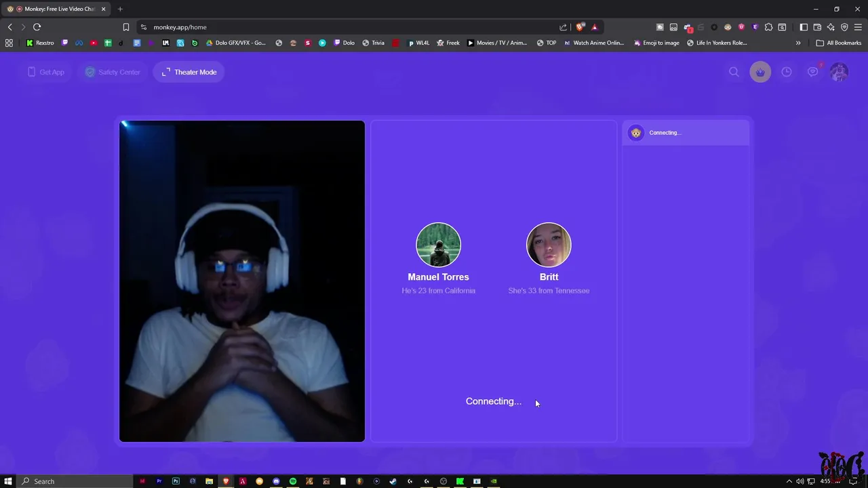
Task: Open a new browser tab
Action: point(120,9)
